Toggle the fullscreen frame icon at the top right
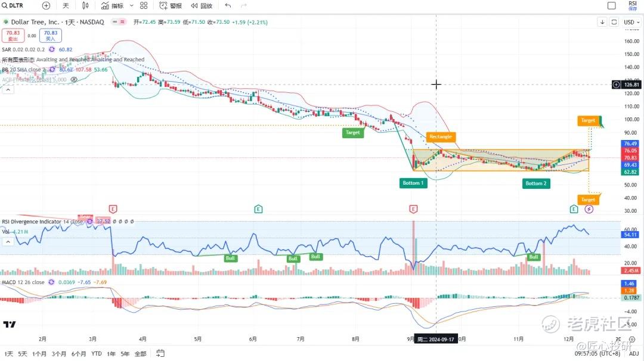644x361 pixels. tap(614, 21)
